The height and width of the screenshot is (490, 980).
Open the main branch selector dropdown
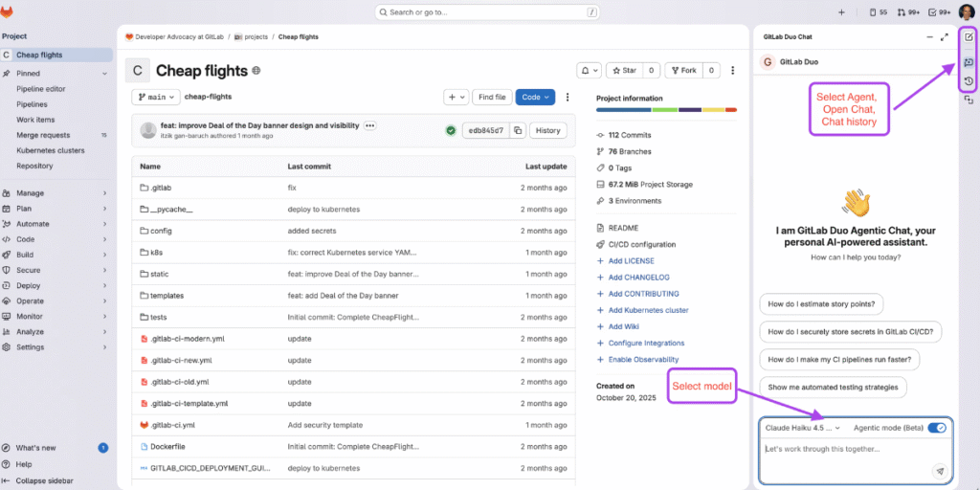tap(156, 97)
